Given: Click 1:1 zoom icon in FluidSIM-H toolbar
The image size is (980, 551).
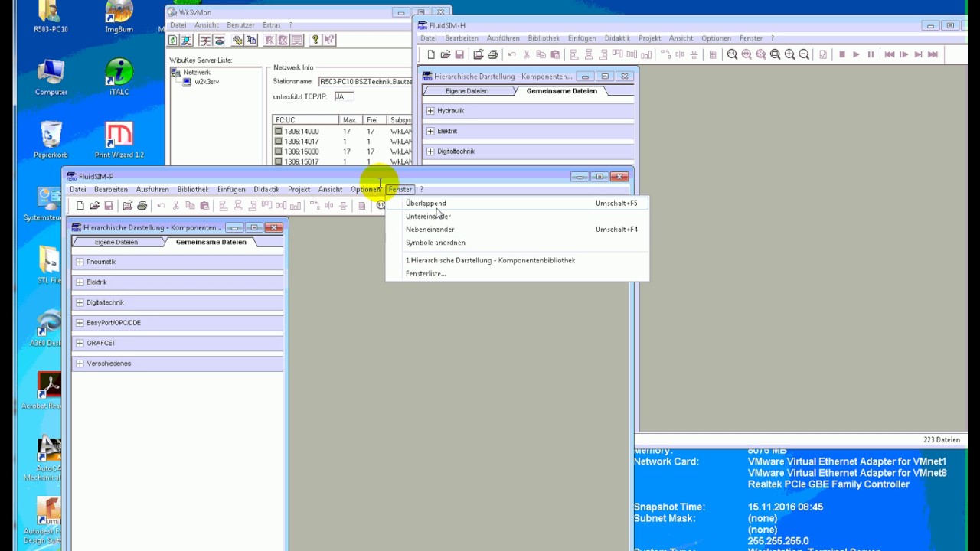Looking at the screenshot, I should 733,54.
